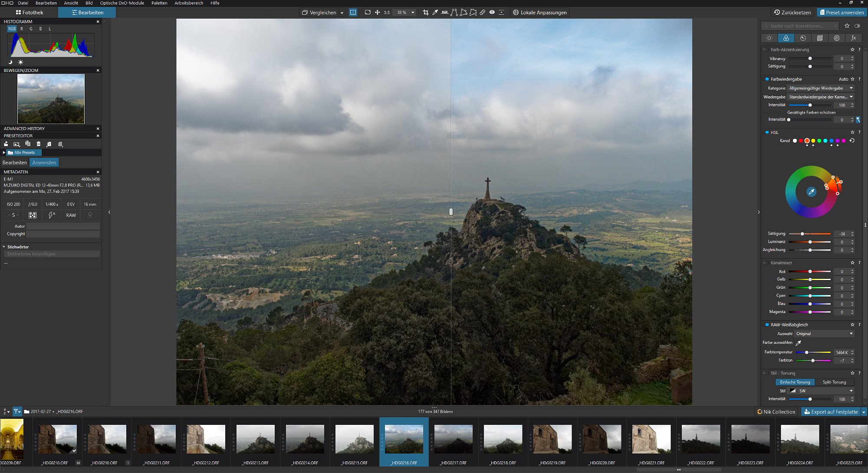
Task: Click the highlight clipping sun icon
Action: point(20,62)
